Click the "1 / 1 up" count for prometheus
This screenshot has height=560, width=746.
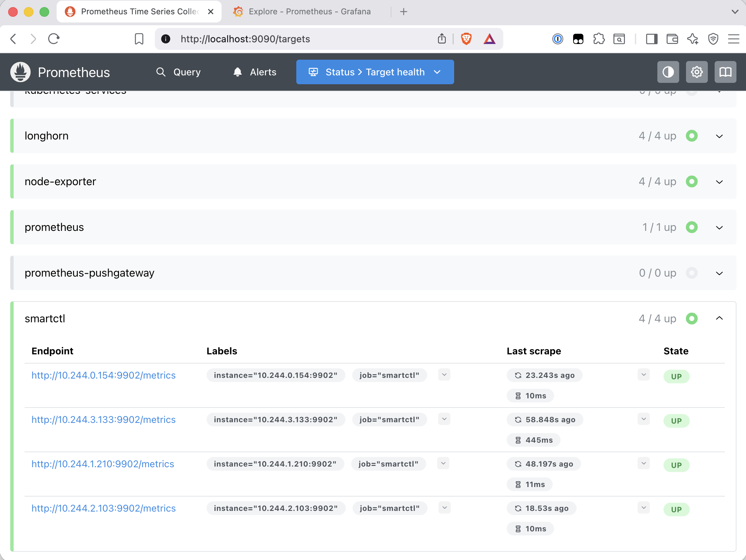(x=659, y=227)
